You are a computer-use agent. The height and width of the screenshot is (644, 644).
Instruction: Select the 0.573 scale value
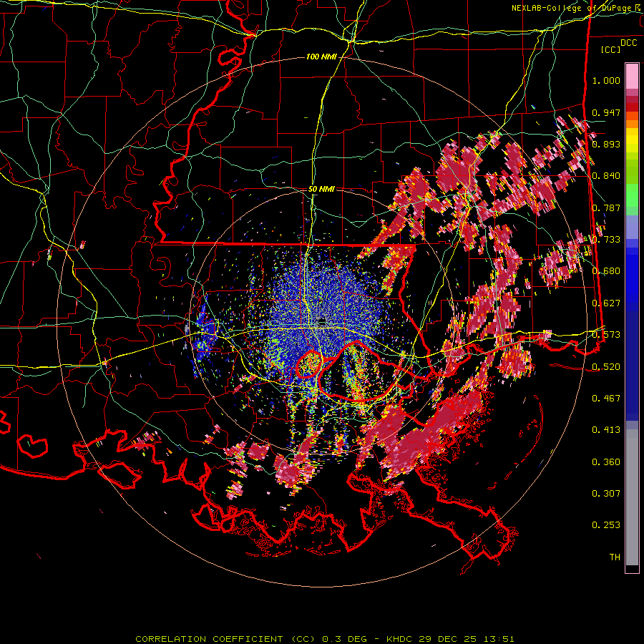tap(606, 335)
